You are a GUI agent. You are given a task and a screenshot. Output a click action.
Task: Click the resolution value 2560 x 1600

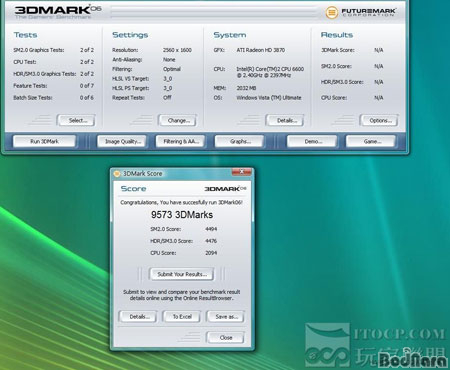177,50
